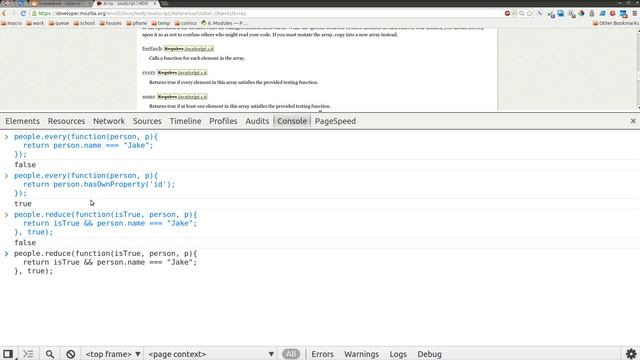
Task: Open the every method link
Action: 149,73
